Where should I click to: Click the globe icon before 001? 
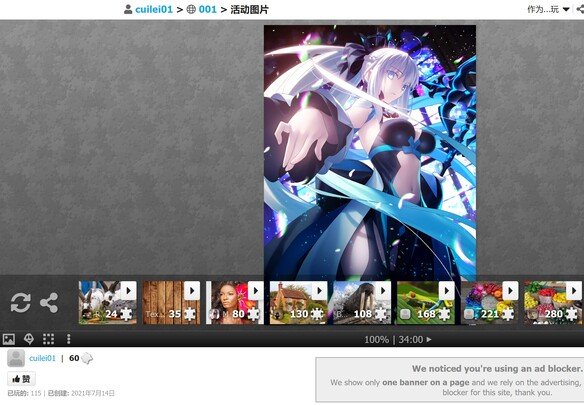coord(191,9)
